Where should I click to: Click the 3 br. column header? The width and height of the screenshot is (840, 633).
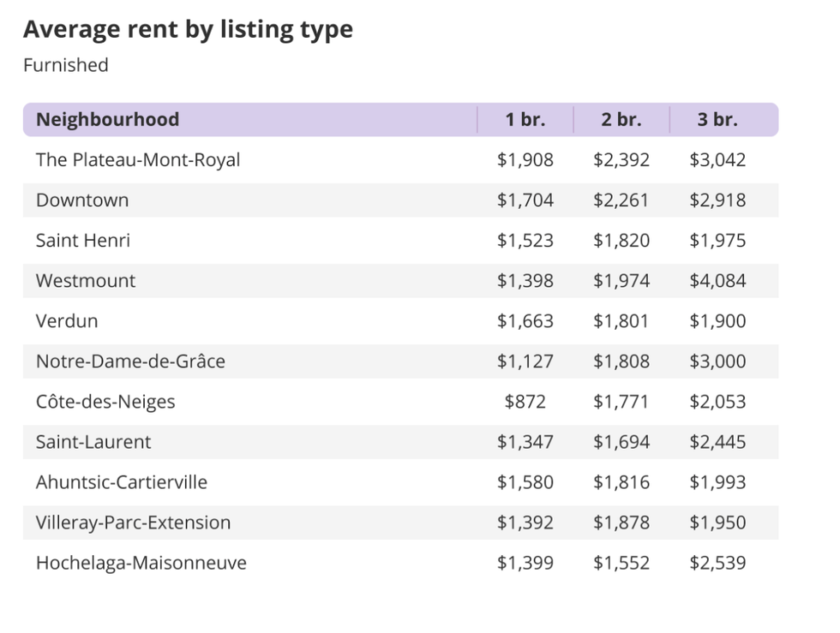(717, 120)
